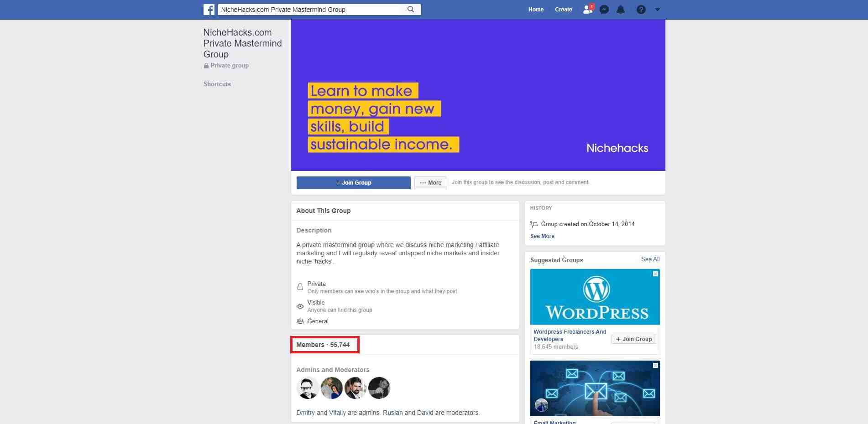Open the Messenger icon

tap(604, 10)
